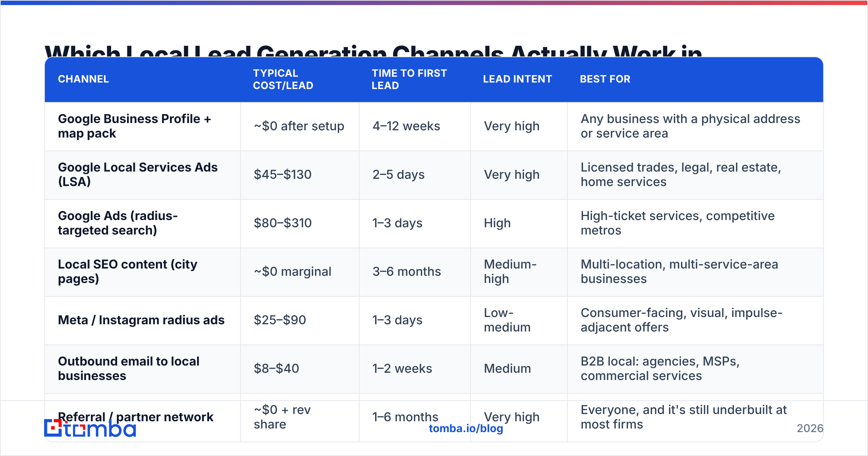The image size is (868, 456).
Task: Click the '~$0 marginal' cost cell
Action: pos(292,271)
